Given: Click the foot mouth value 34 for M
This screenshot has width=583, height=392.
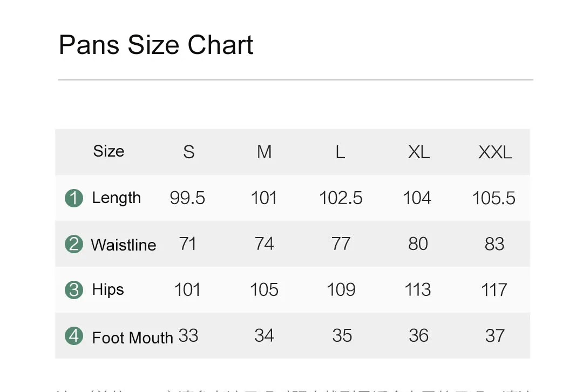Looking at the screenshot, I should click(265, 335).
